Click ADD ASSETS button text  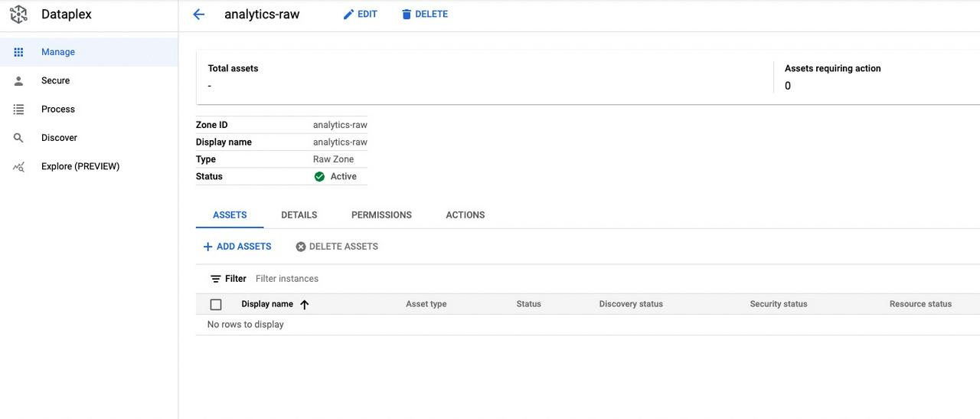click(244, 247)
